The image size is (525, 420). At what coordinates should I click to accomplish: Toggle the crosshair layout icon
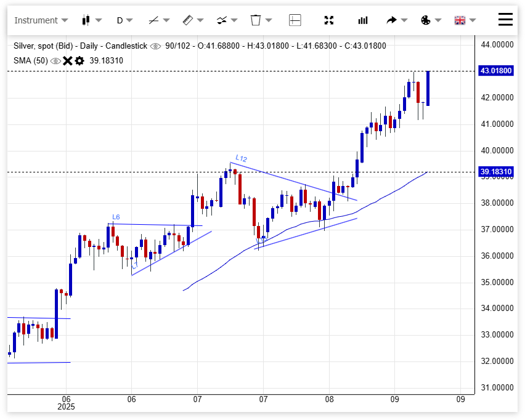pyautogui.click(x=295, y=20)
